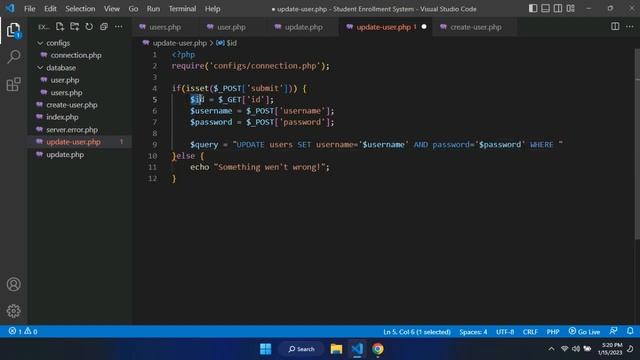The width and height of the screenshot is (640, 360).
Task: Collapse the database folder
Action: click(40, 68)
